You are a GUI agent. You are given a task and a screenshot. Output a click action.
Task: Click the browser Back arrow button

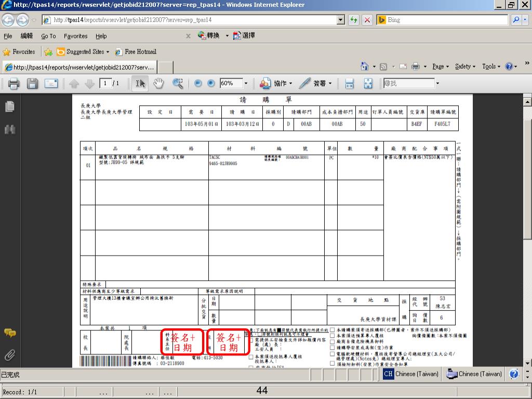coord(8,20)
